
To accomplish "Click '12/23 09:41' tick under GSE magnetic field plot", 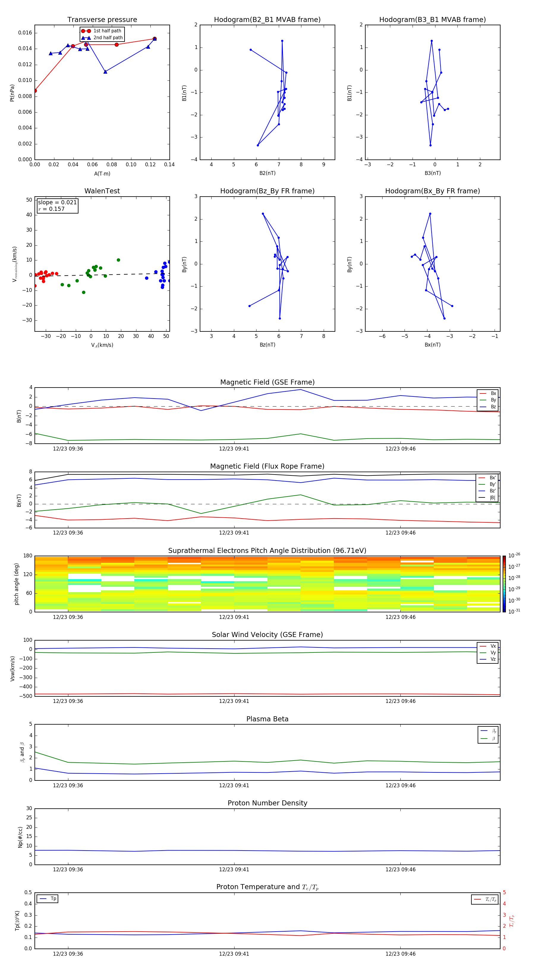I will (234, 449).
